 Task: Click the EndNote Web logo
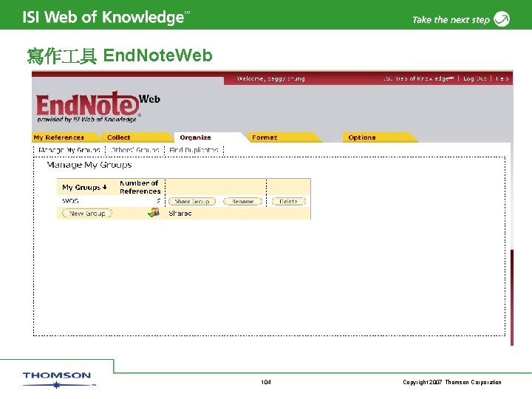coord(98,106)
